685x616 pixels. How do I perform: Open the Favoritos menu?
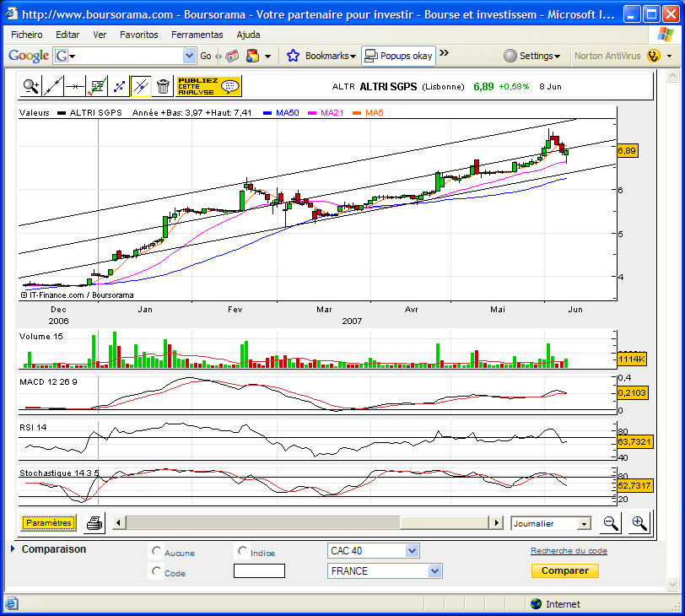tap(139, 35)
